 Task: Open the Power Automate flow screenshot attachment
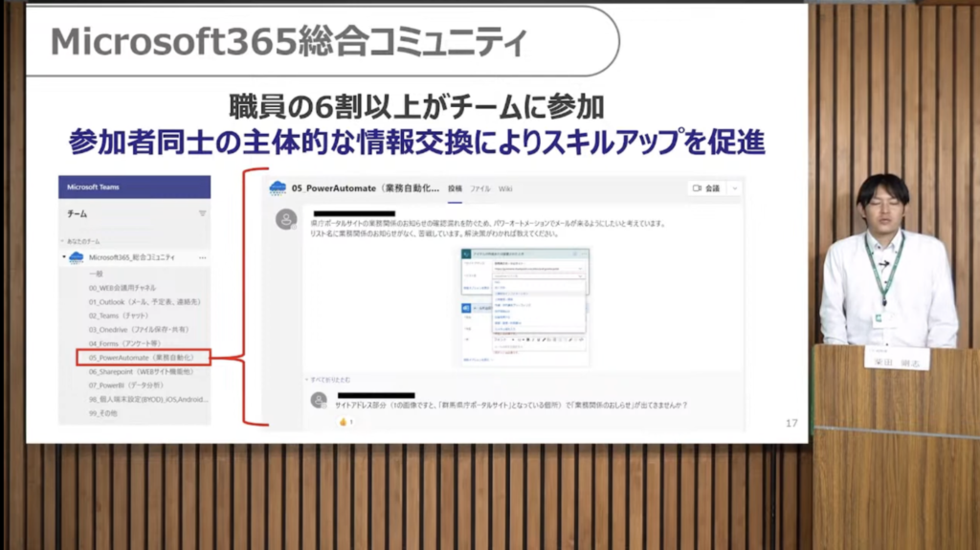pos(525,307)
